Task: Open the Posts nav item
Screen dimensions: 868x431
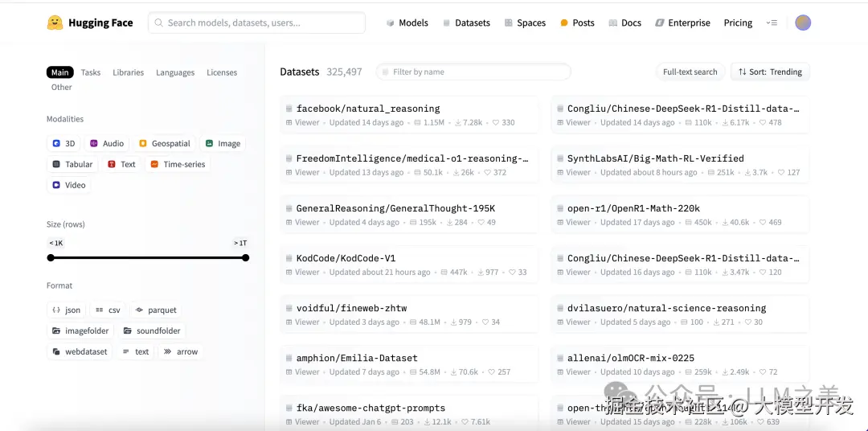Action: (577, 23)
